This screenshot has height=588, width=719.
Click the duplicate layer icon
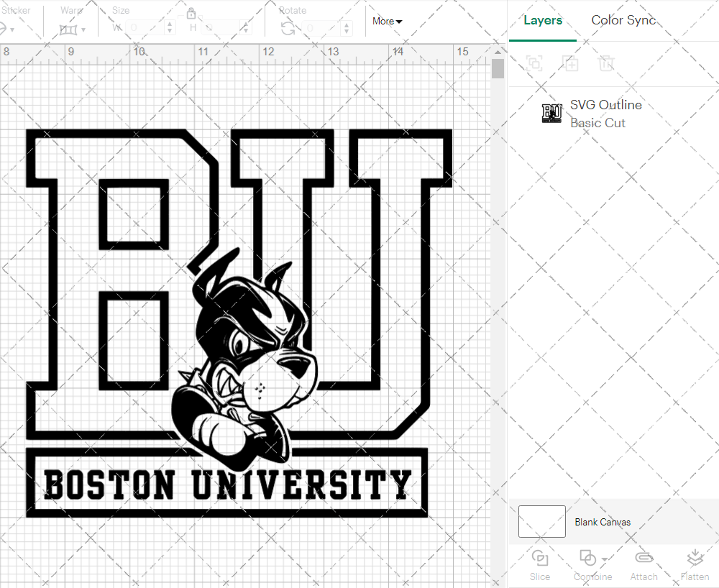(x=571, y=63)
